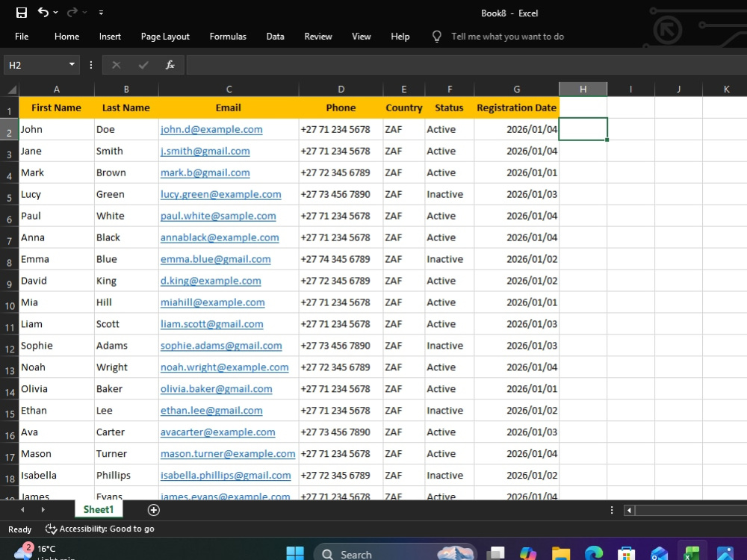747x560 pixels.
Task: Click the Enter checkmark formula bar icon
Action: pos(143,65)
